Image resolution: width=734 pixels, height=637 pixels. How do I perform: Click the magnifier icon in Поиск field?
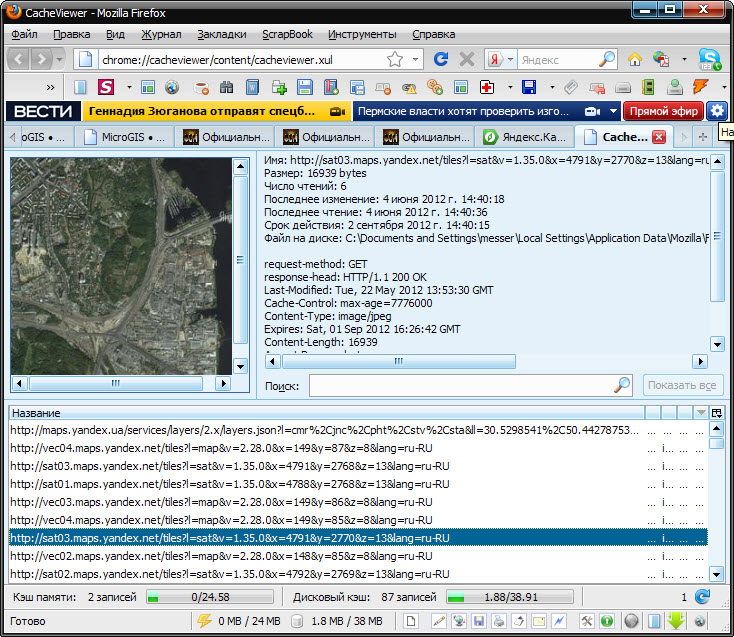tap(622, 385)
